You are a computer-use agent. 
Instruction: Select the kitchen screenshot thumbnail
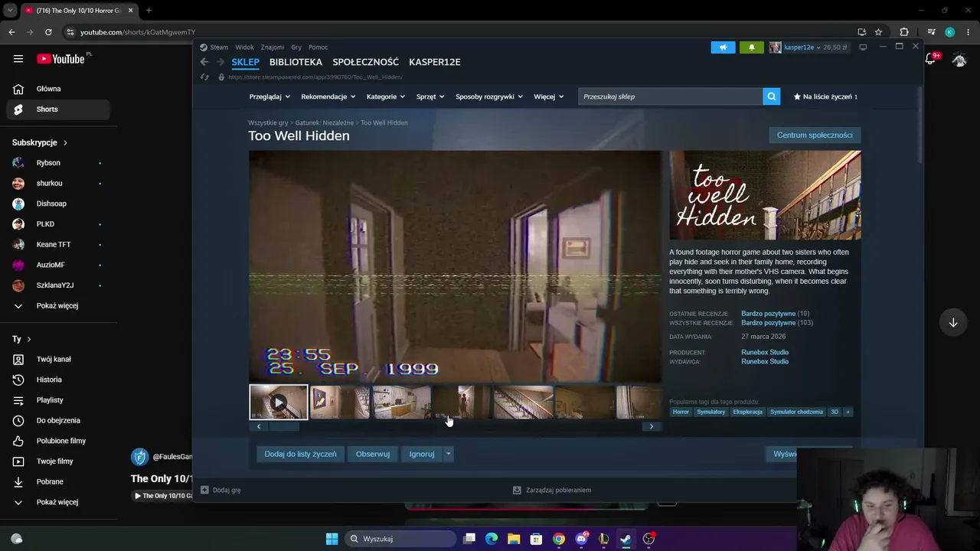tap(401, 403)
